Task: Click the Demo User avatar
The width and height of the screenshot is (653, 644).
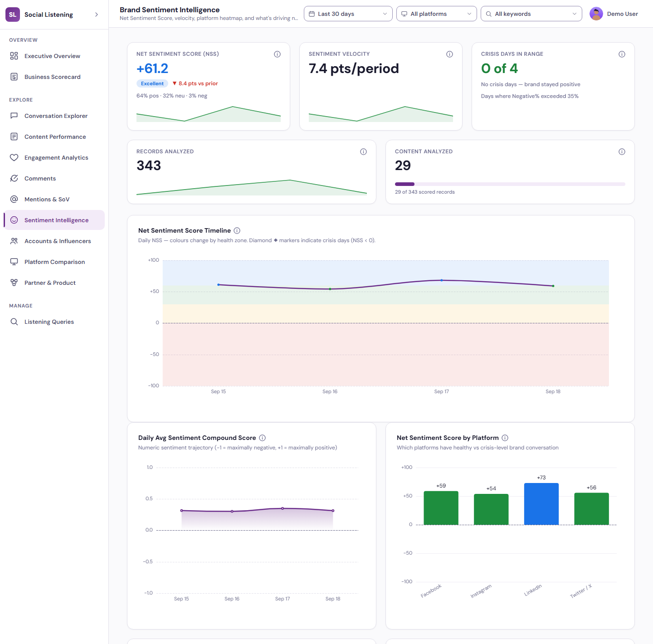Action: (x=596, y=14)
